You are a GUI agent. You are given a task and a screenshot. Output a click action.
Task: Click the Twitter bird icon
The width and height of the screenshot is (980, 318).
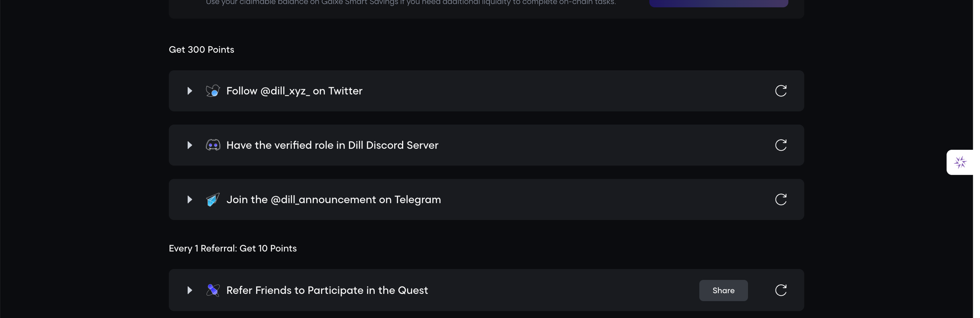[213, 91]
